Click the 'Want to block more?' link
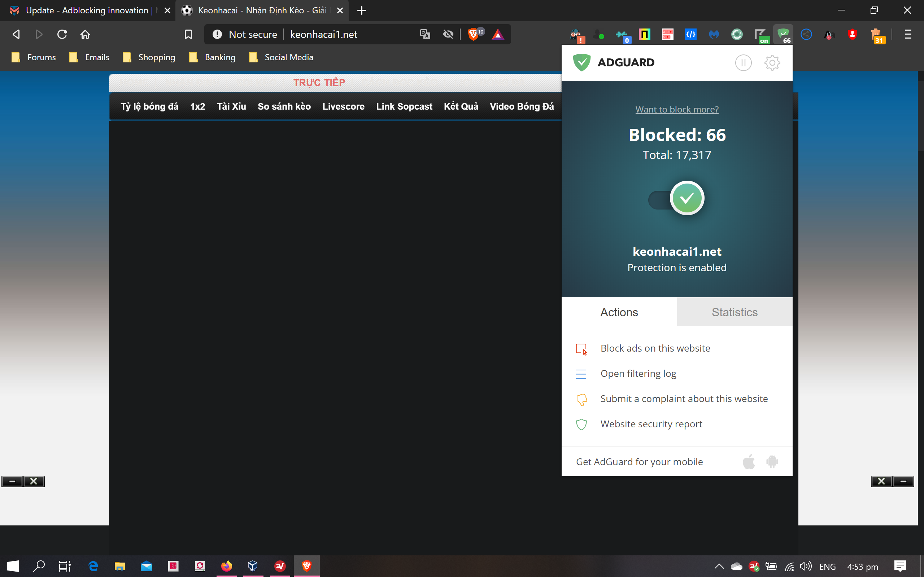 click(x=677, y=110)
